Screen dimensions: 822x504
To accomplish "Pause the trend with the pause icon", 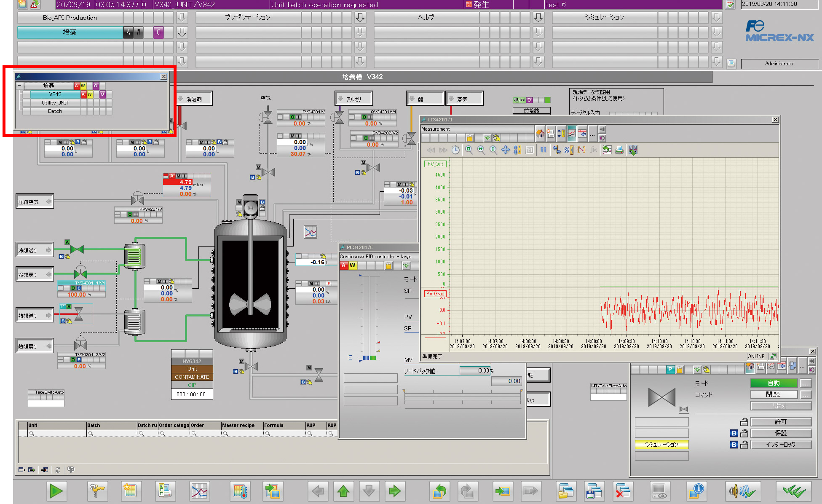I will (x=543, y=150).
